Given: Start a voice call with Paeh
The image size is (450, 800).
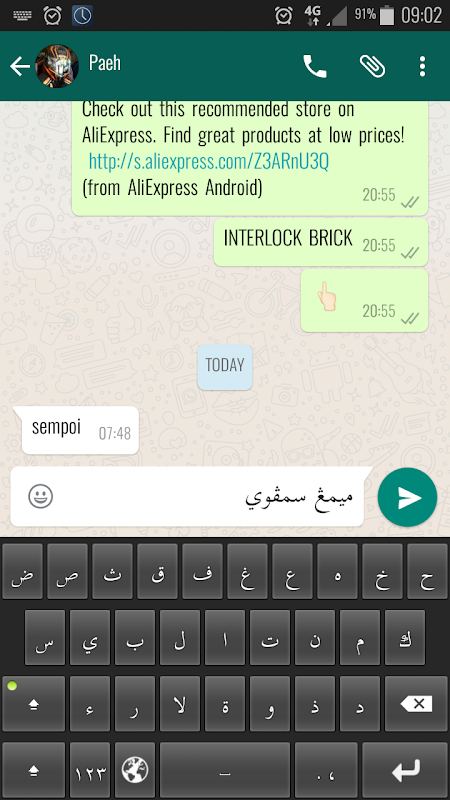Looking at the screenshot, I should 315,66.
